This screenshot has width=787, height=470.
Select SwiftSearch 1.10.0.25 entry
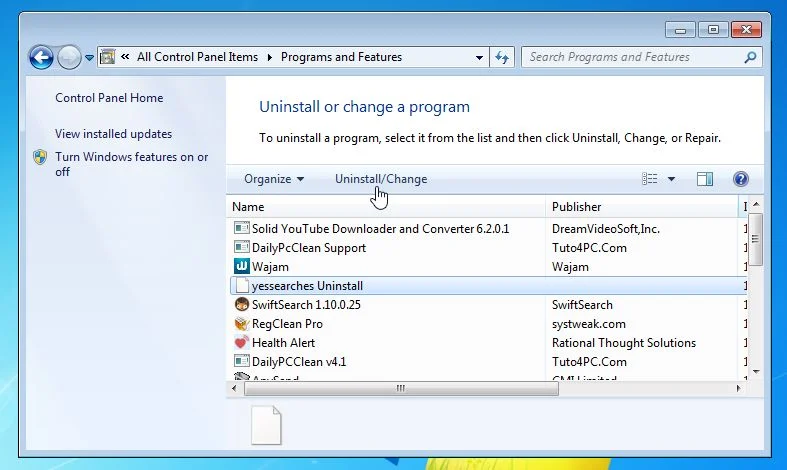click(306, 305)
